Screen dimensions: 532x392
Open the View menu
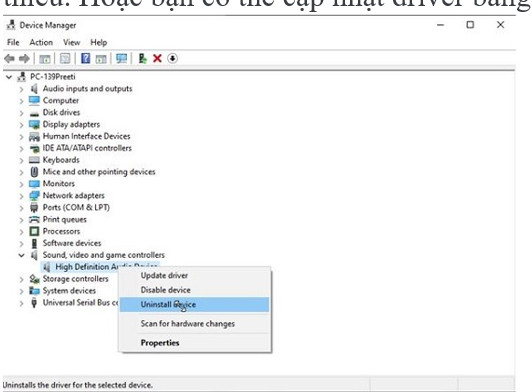(72, 42)
